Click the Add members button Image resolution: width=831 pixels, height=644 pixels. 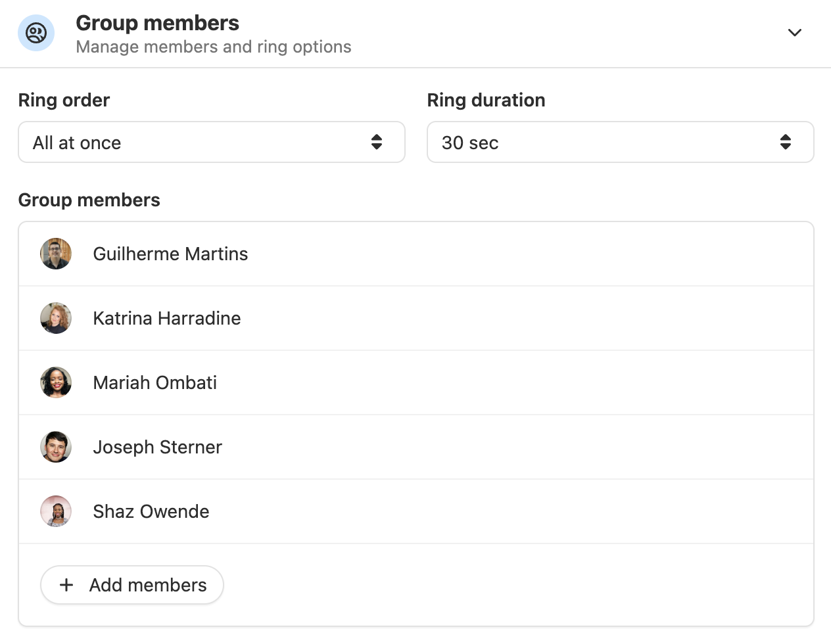[x=132, y=585]
